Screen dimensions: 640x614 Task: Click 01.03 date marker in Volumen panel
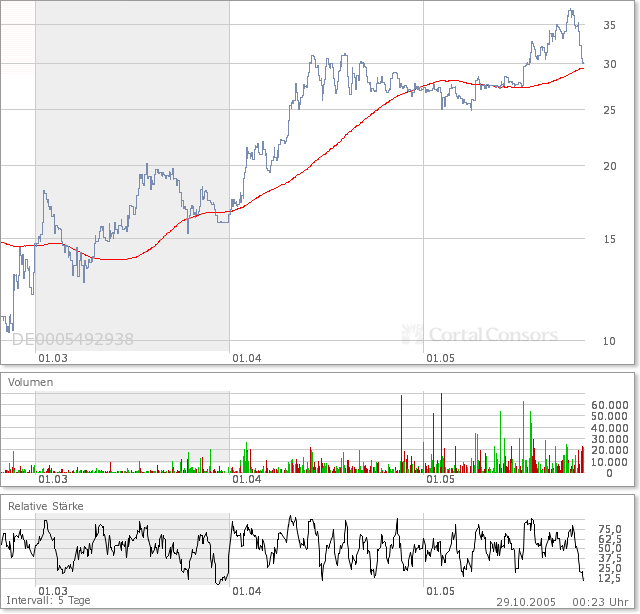coord(52,479)
